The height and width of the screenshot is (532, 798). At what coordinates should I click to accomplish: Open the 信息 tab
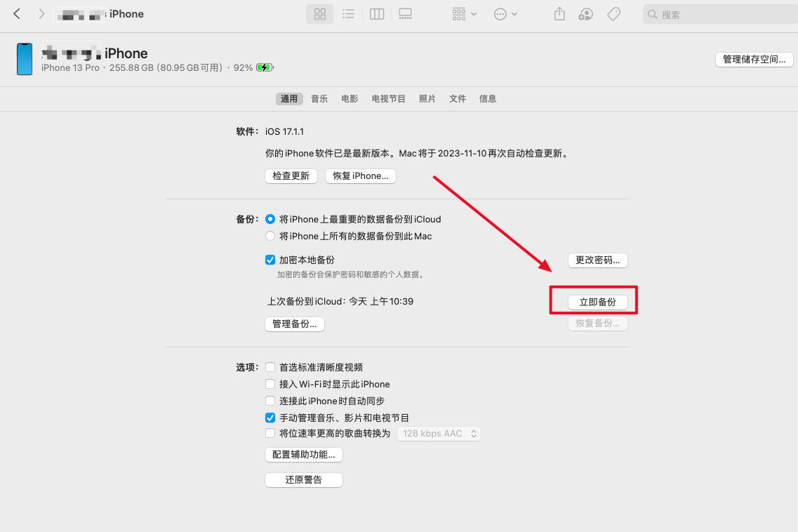click(488, 99)
